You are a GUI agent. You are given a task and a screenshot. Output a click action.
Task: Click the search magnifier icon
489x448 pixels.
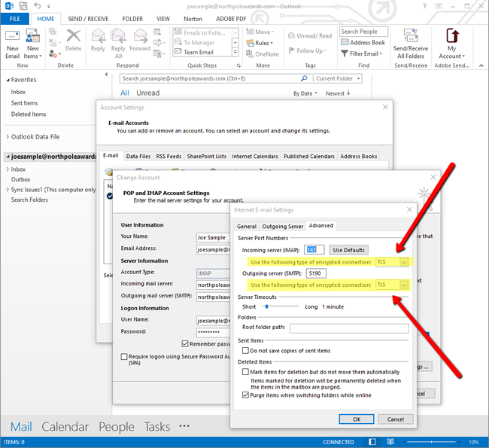tap(304, 78)
